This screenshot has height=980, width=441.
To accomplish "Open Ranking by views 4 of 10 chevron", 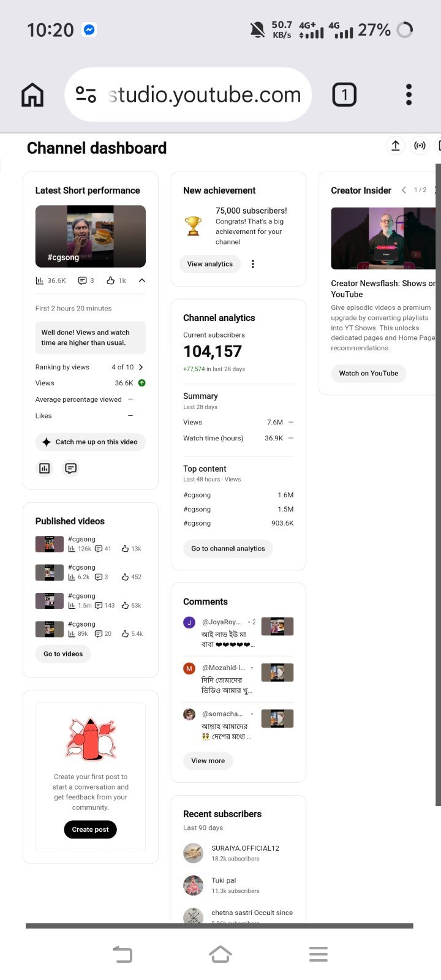I will (x=141, y=367).
